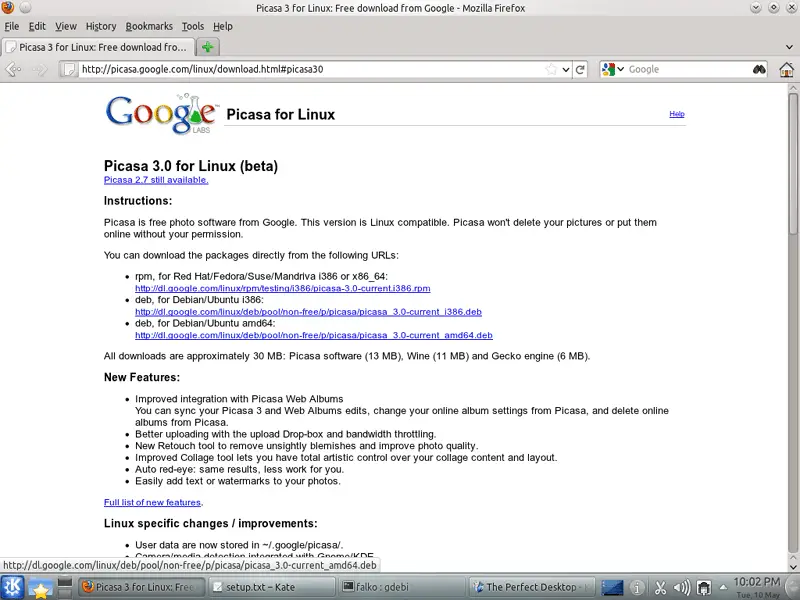Click the blue desktop widget in the panel
The image size is (800, 600).
point(612,588)
